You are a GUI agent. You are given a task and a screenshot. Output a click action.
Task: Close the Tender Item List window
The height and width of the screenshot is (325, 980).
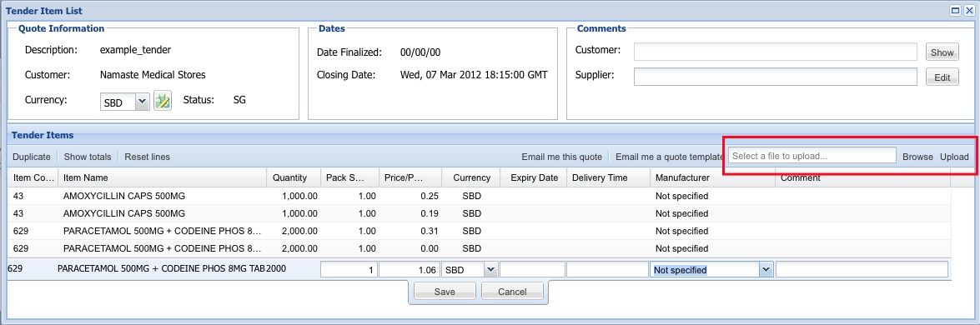pos(969,10)
